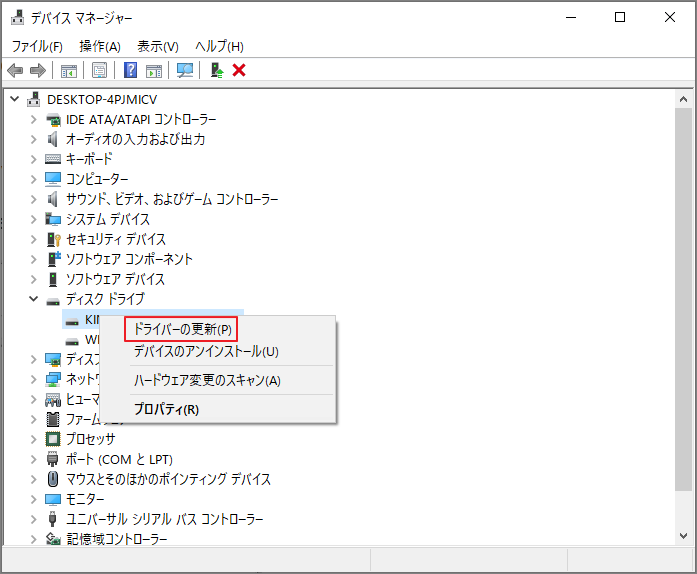Choose ハードウェア変更のスキャン(A) context entry

[207, 381]
